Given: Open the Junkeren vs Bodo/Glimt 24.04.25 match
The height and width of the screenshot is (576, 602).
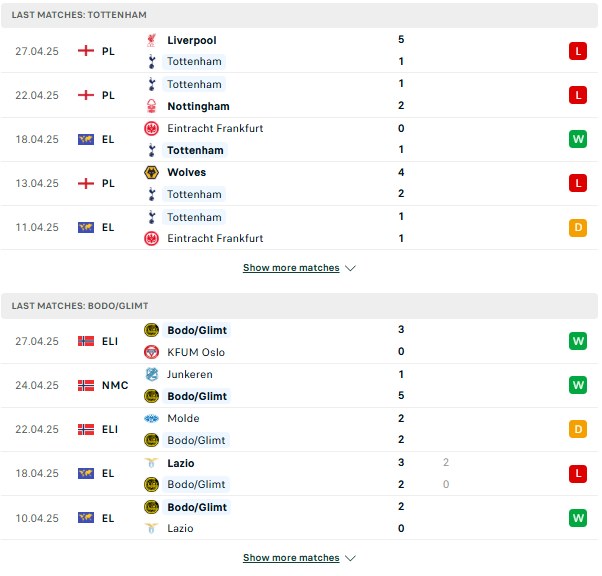Looking at the screenshot, I should (299, 385).
